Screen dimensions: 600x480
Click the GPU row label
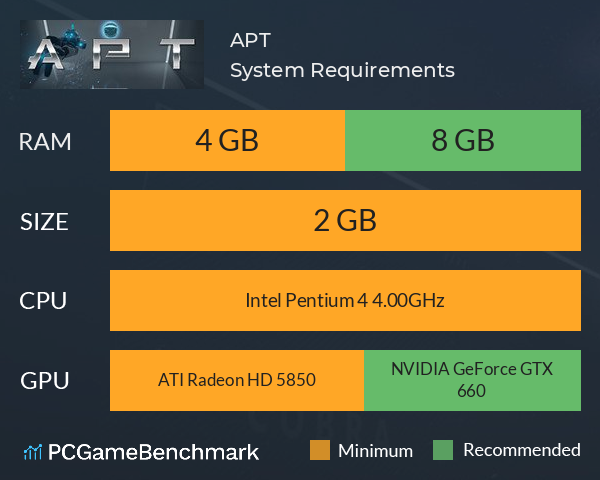pos(45,381)
